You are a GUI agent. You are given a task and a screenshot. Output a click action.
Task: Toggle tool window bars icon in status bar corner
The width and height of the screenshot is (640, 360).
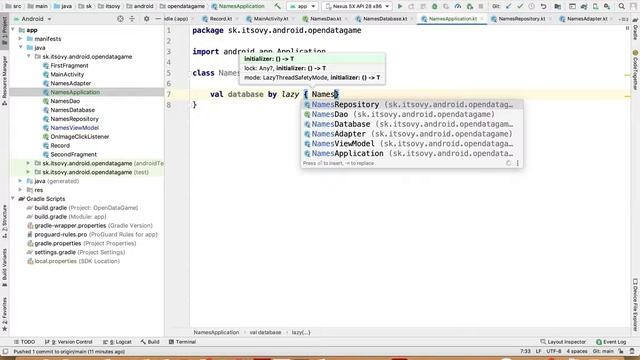click(5, 351)
